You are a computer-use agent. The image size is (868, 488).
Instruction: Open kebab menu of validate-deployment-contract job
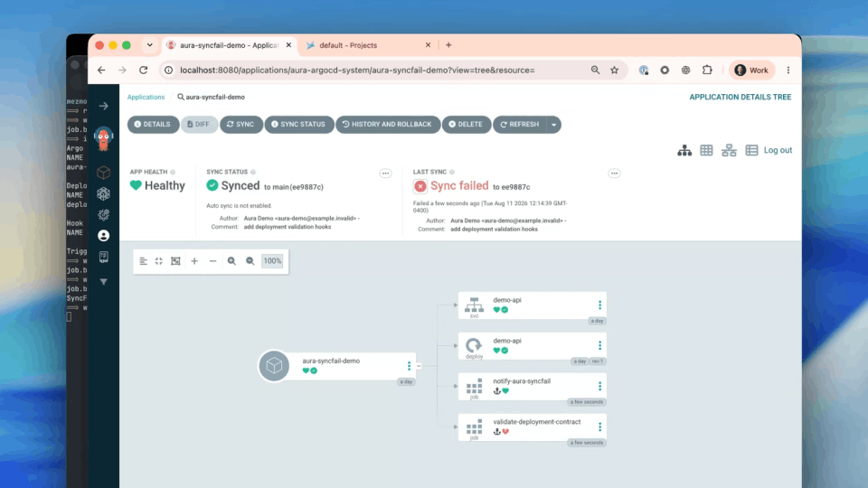(x=599, y=427)
